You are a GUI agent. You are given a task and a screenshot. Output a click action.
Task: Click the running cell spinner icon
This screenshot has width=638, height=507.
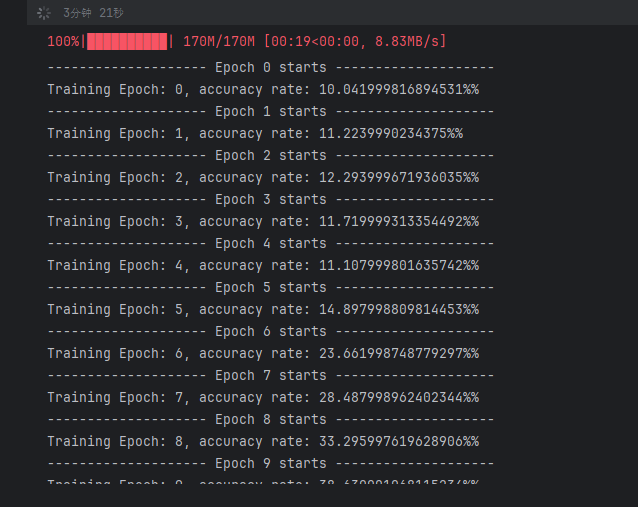[43, 13]
